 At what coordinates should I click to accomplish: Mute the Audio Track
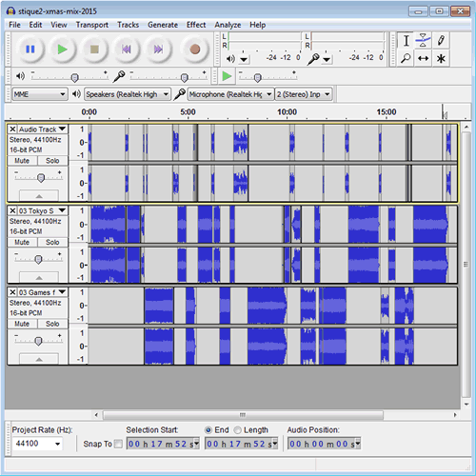[x=22, y=161]
